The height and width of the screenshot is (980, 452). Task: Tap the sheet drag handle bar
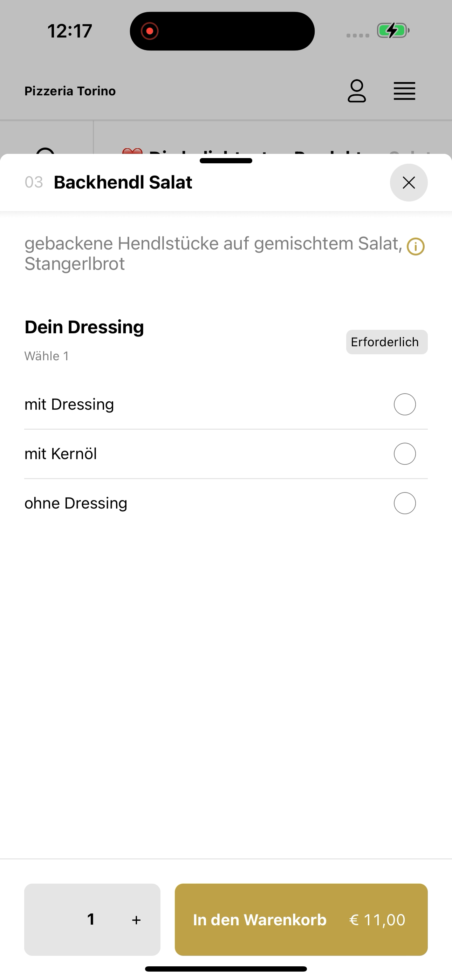pyautogui.click(x=226, y=161)
